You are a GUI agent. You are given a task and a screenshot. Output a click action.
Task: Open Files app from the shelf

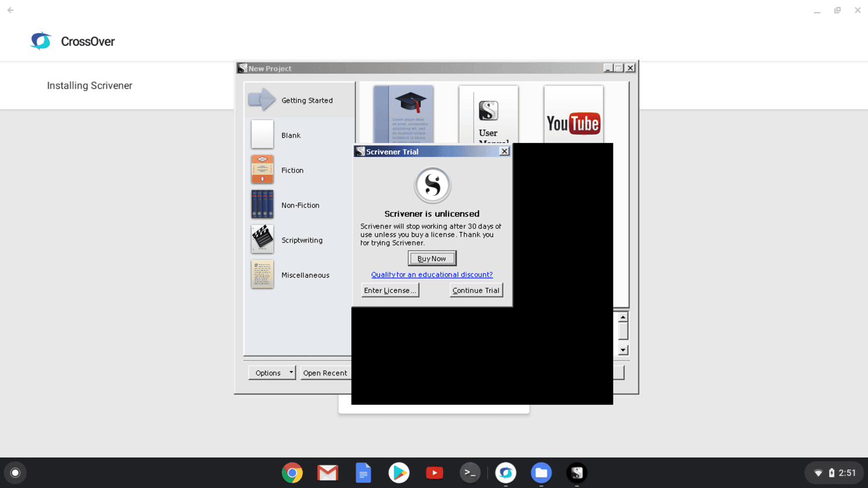(x=541, y=473)
